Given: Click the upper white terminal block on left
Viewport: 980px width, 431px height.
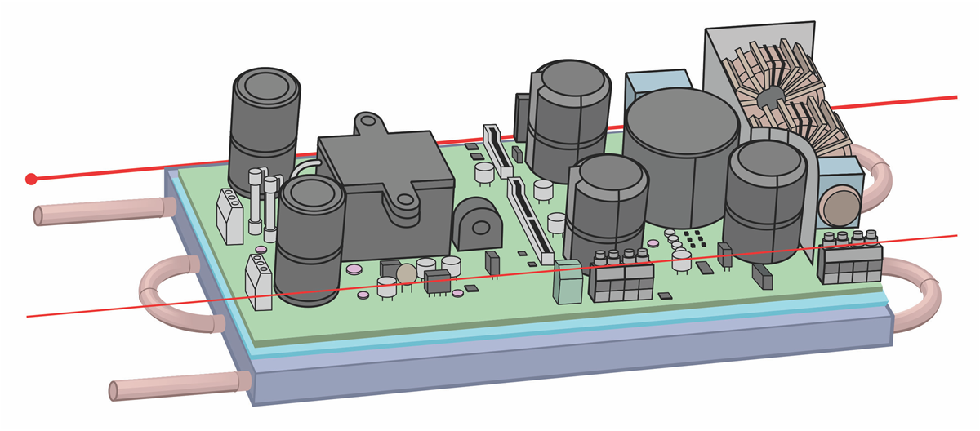Looking at the screenshot, I should pos(229,214).
